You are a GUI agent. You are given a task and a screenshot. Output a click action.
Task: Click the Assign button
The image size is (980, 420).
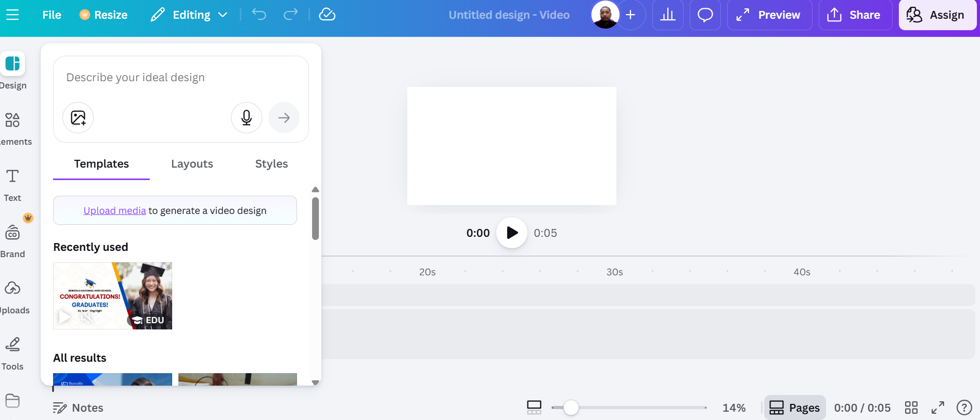[937, 15]
